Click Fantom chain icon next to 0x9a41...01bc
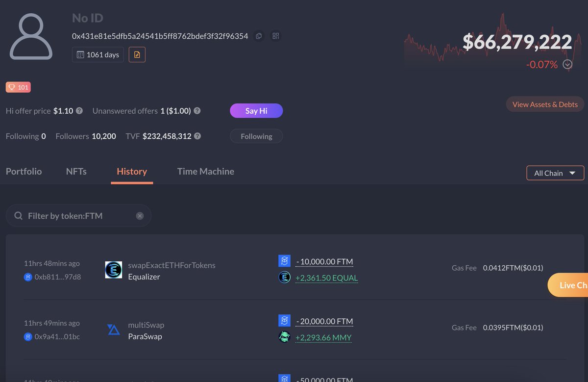 [x=28, y=337]
